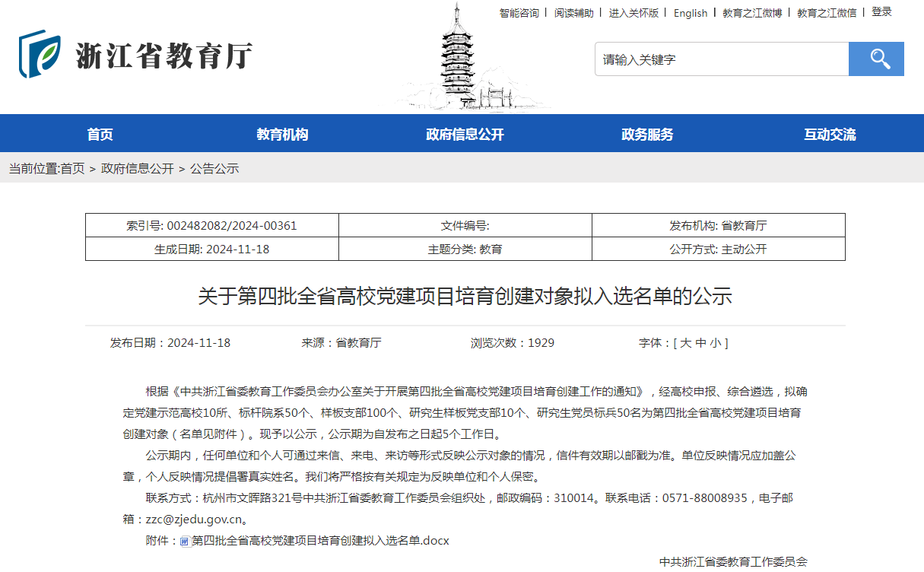924x572 pixels.
Task: Switch the site to English
Action: point(690,13)
